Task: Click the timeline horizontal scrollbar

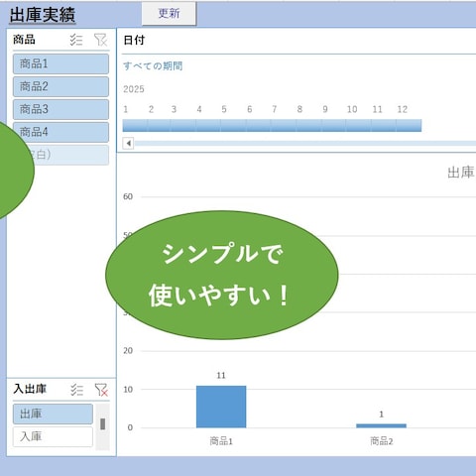Action: (x=305, y=144)
